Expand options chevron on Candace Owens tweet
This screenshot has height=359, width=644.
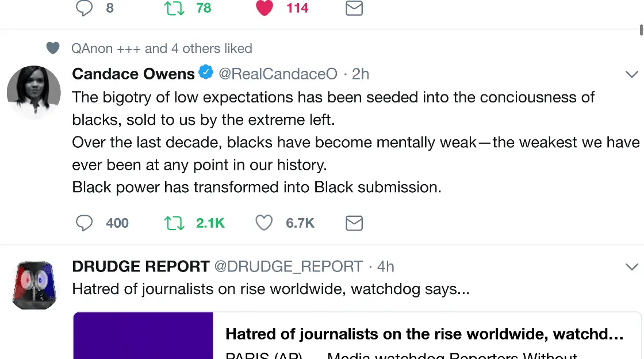coord(631,74)
